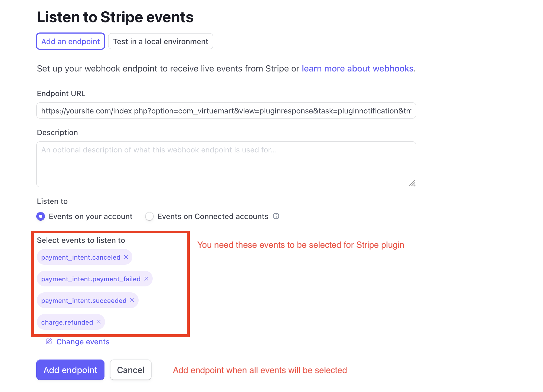Click the Add endpoint button

click(x=70, y=370)
